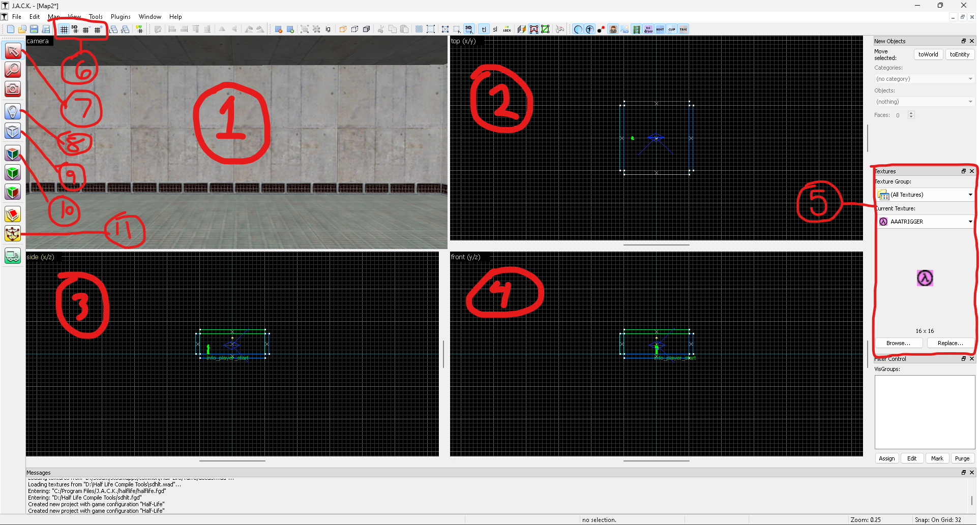Click the Browse... textures button

[899, 343]
